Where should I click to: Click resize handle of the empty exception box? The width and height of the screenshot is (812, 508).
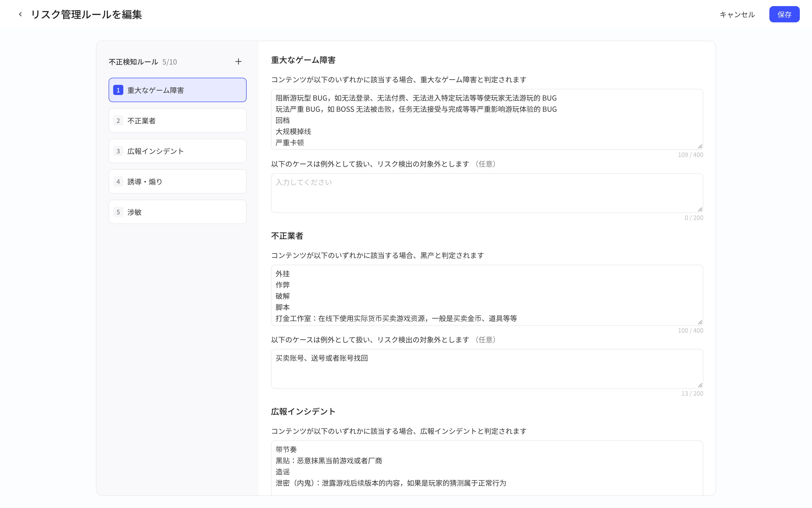[x=700, y=209]
